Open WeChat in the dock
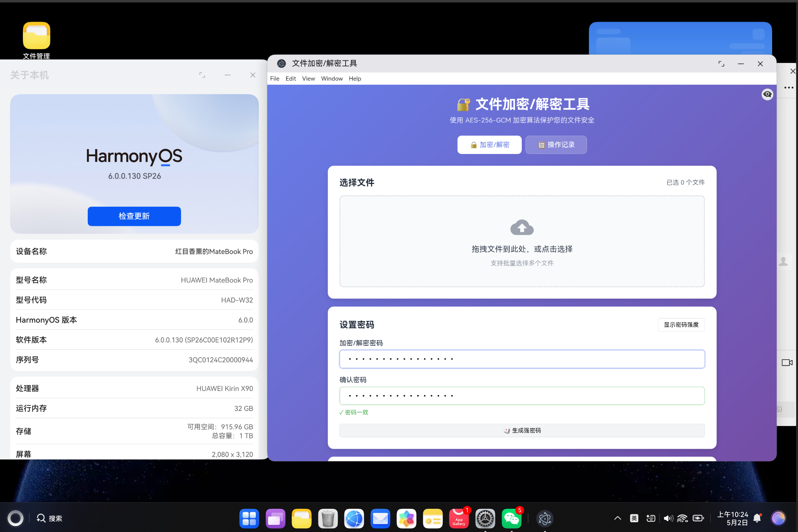Image resolution: width=798 pixels, height=532 pixels. (512, 519)
